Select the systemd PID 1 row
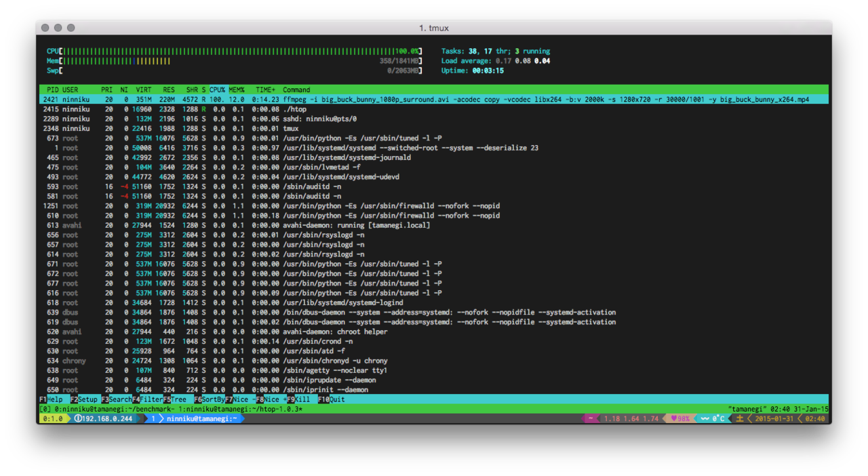The width and height of the screenshot is (868, 476). pyautogui.click(x=434, y=148)
